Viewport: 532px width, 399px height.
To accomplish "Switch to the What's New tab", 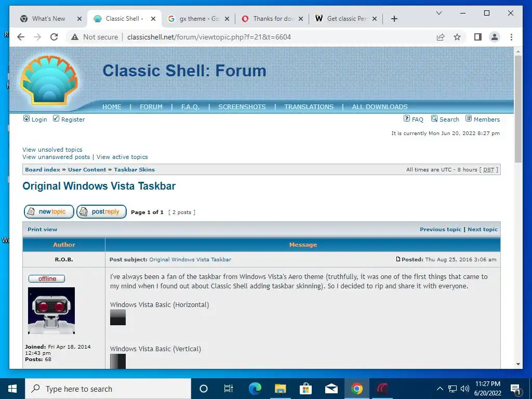I will click(48, 19).
